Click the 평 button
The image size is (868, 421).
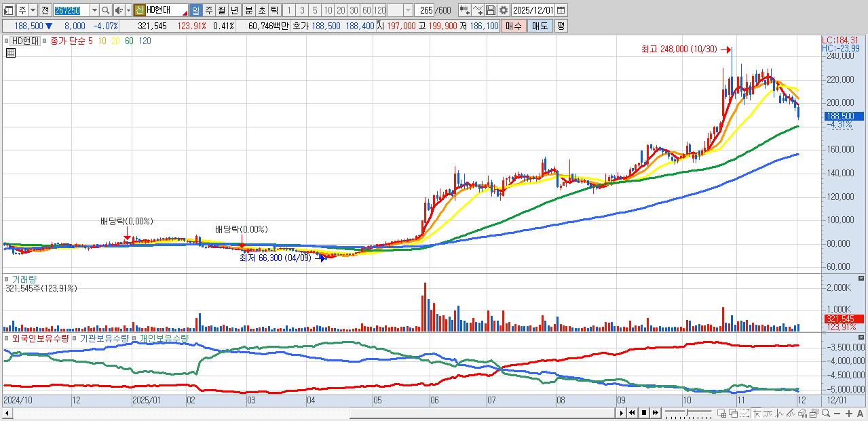tap(561, 26)
